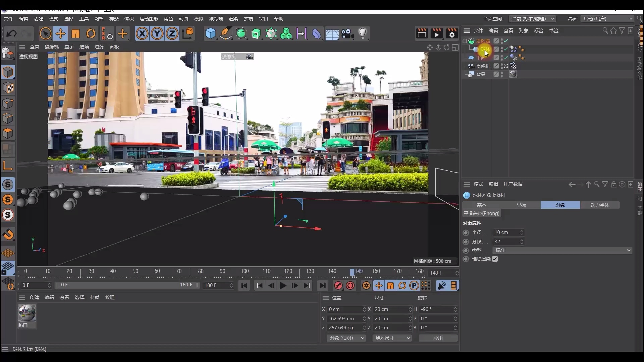
Task: Click the 平滑着色(Phong) button
Action: 481,213
